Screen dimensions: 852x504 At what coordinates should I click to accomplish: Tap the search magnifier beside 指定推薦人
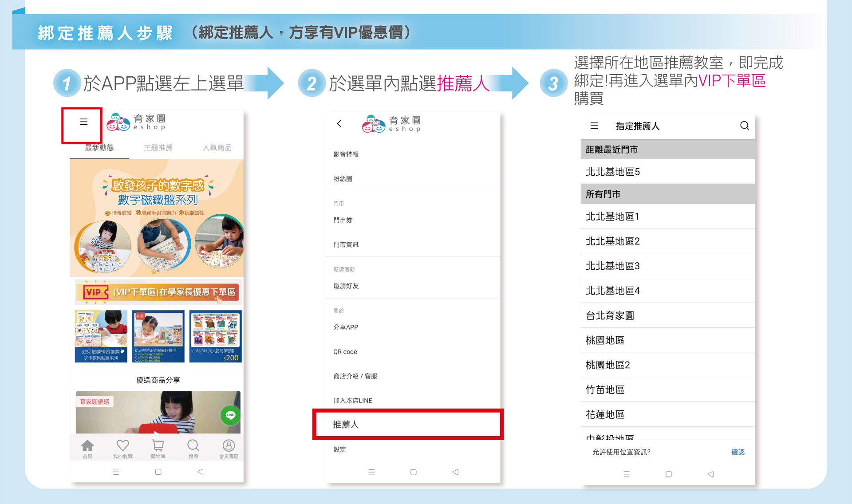tap(745, 126)
